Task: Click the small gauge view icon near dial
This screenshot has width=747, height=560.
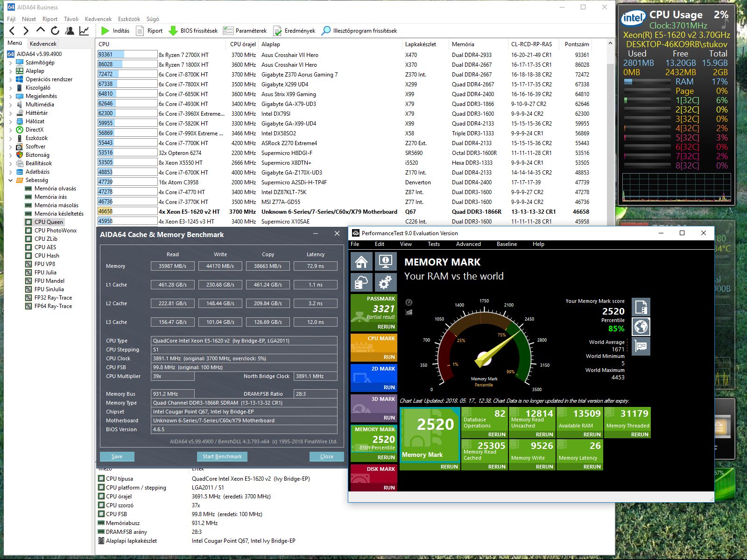Action: [x=409, y=302]
